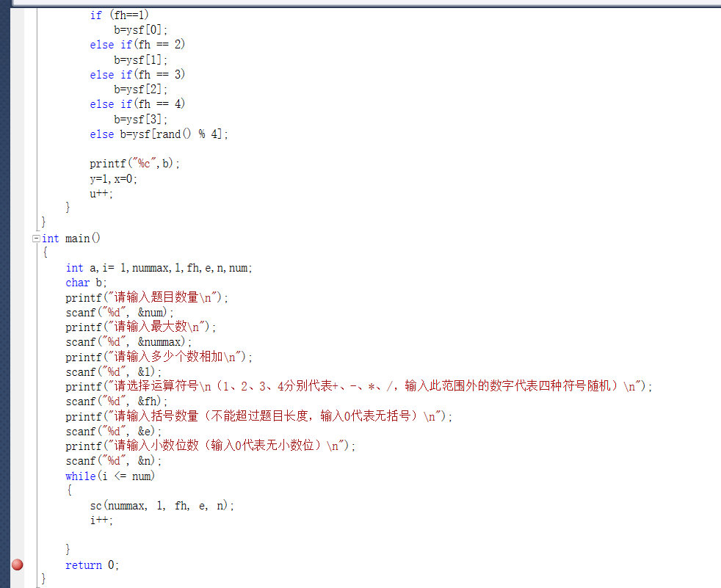Image resolution: width=721 pixels, height=588 pixels.
Task: Click the 'return 0;' statement
Action: point(92,565)
